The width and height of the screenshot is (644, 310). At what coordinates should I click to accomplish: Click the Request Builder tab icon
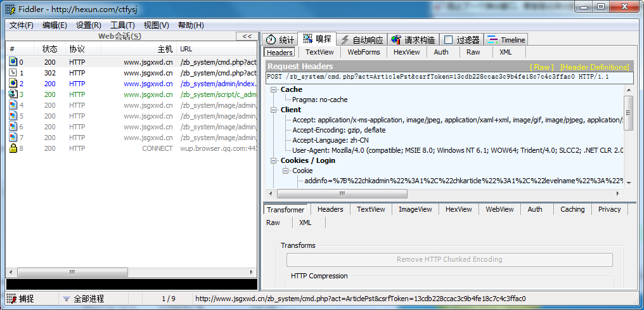pos(396,40)
